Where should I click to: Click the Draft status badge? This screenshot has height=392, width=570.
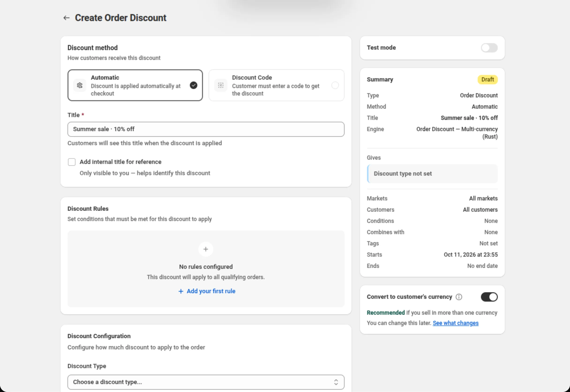point(487,80)
